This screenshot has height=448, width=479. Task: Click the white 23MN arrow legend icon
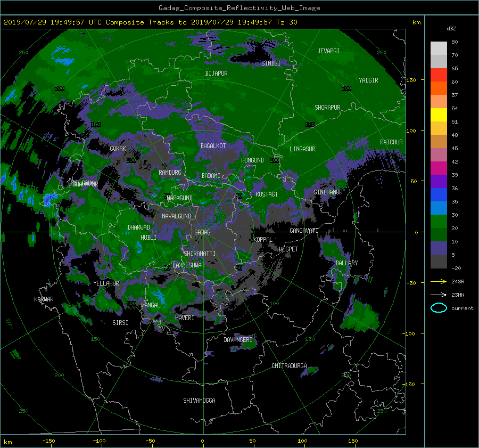click(439, 295)
